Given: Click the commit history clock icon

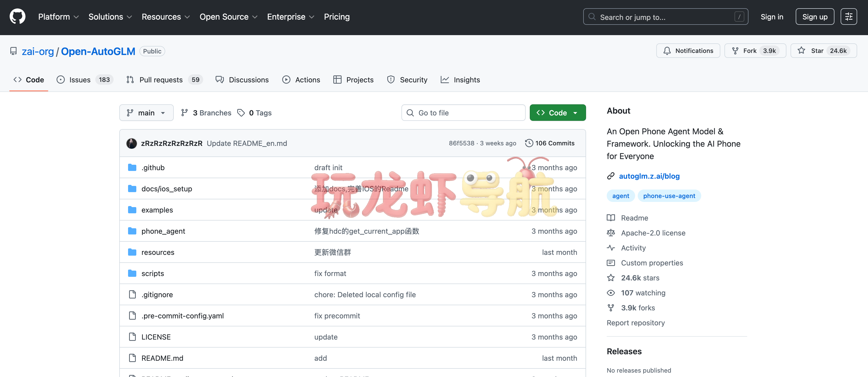Looking at the screenshot, I should click(529, 143).
